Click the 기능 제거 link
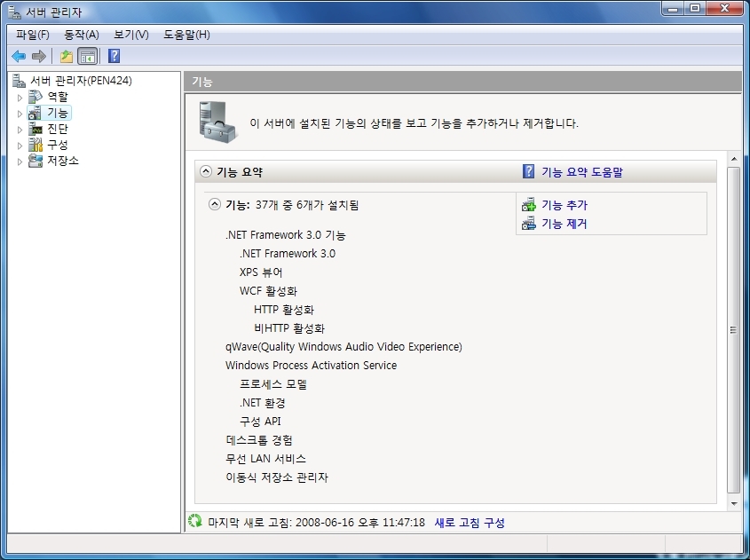The width and height of the screenshot is (750, 560). [x=564, y=224]
